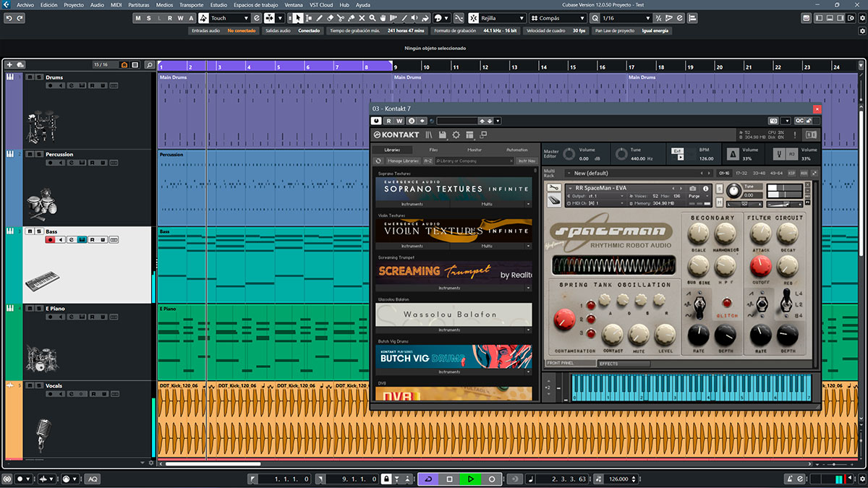The width and height of the screenshot is (868, 488).
Task: Select the Play speaker tool
Action: [x=414, y=18]
